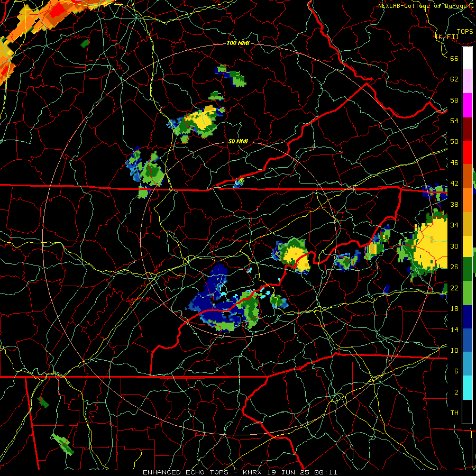Click the legend value 2
Screen dimensions: 476x476
(456, 392)
